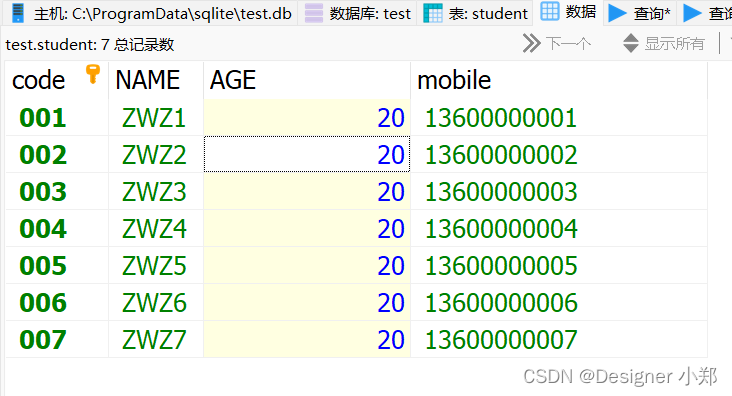732x396 pixels.
Task: Click the blue play icon for query*
Action: click(617, 13)
